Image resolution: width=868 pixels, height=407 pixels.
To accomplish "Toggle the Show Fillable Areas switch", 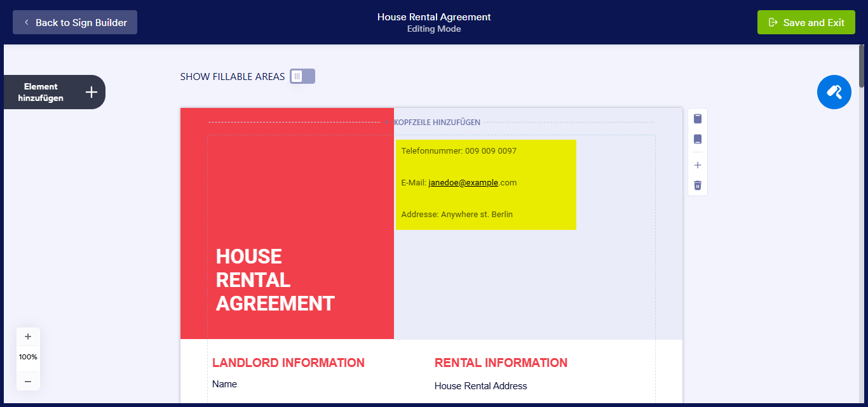I will [x=302, y=76].
